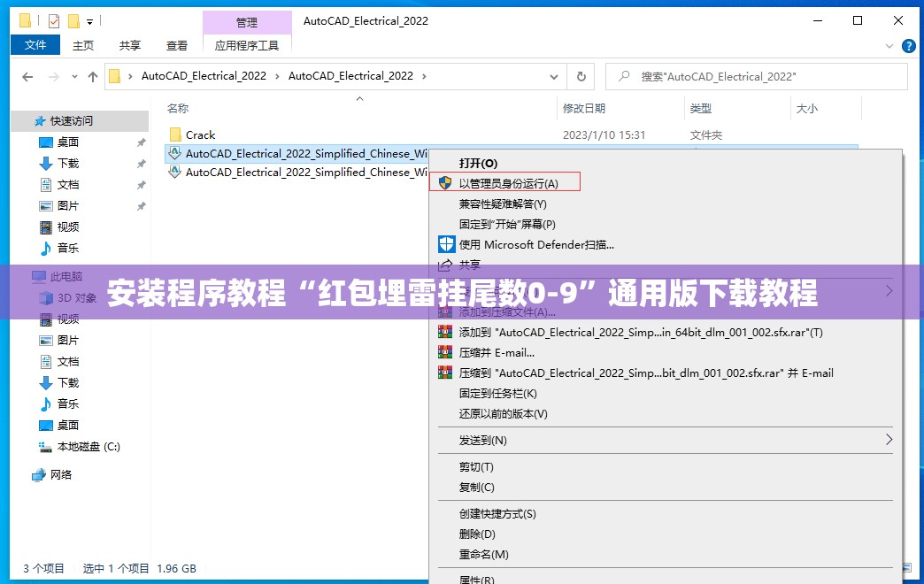Choose 固定到"开始"屏幕(P)
Viewport: 924px width, 584px height.
(x=507, y=224)
